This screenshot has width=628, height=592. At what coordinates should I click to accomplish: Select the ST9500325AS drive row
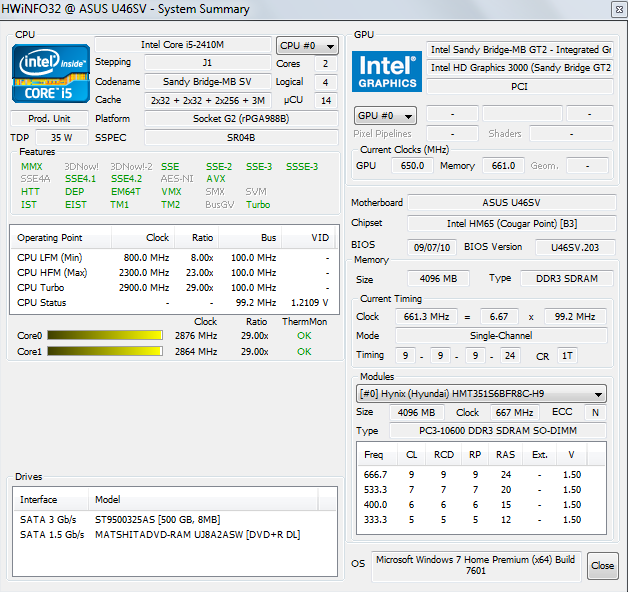tap(175, 520)
